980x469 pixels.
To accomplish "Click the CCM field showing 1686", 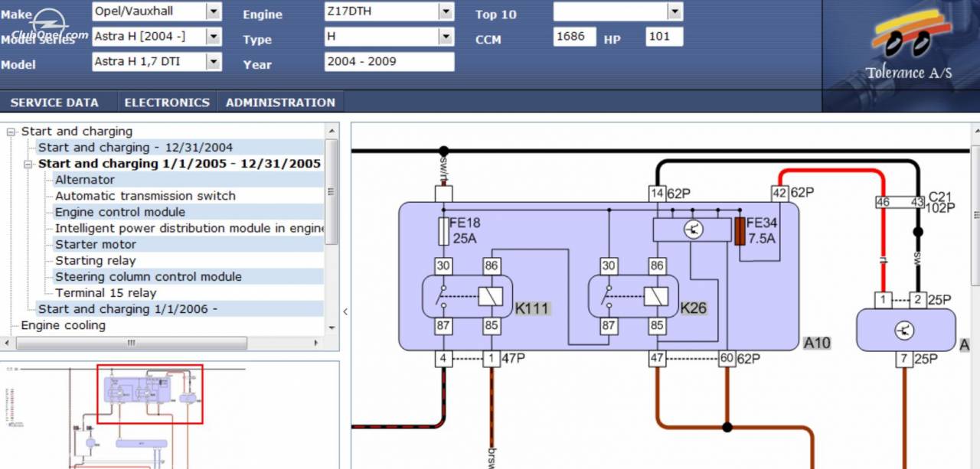I will click(574, 36).
